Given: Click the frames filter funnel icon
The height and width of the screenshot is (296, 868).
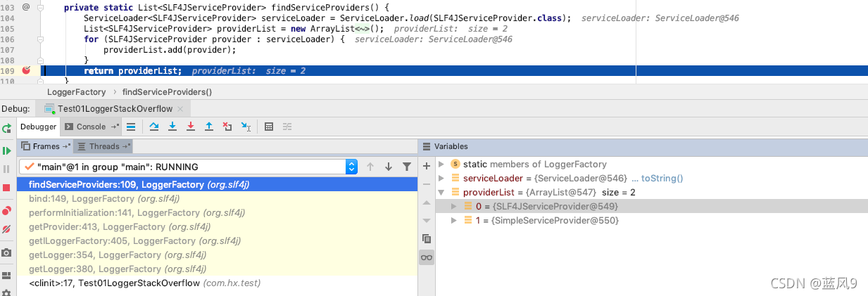Looking at the screenshot, I should click(x=406, y=167).
